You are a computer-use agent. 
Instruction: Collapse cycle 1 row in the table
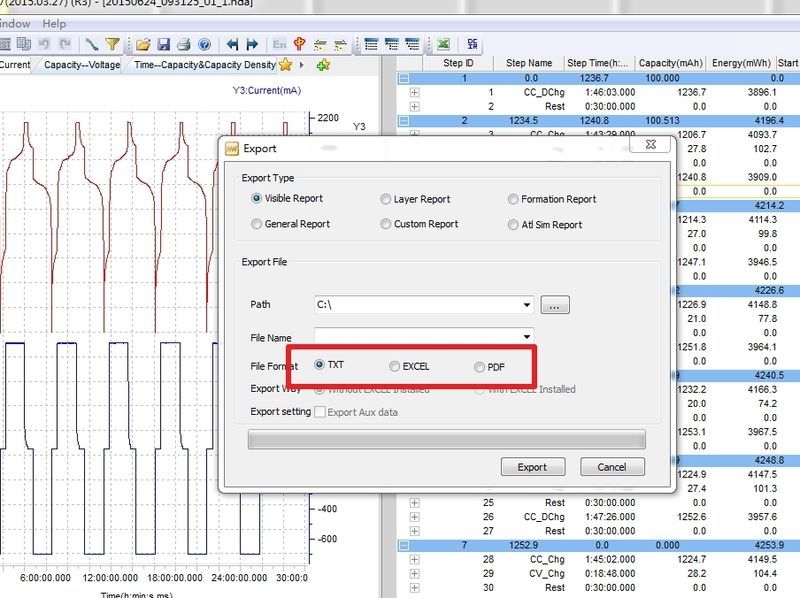pos(404,79)
